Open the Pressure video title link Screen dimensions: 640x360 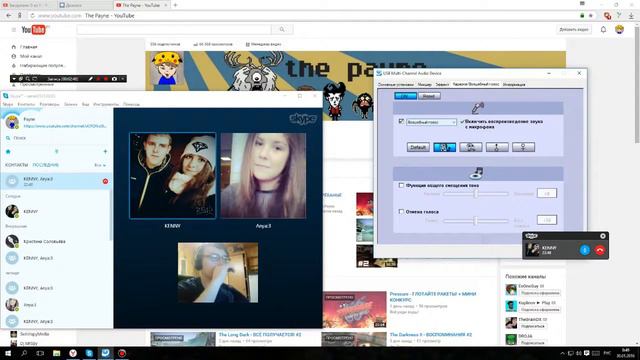[433, 296]
